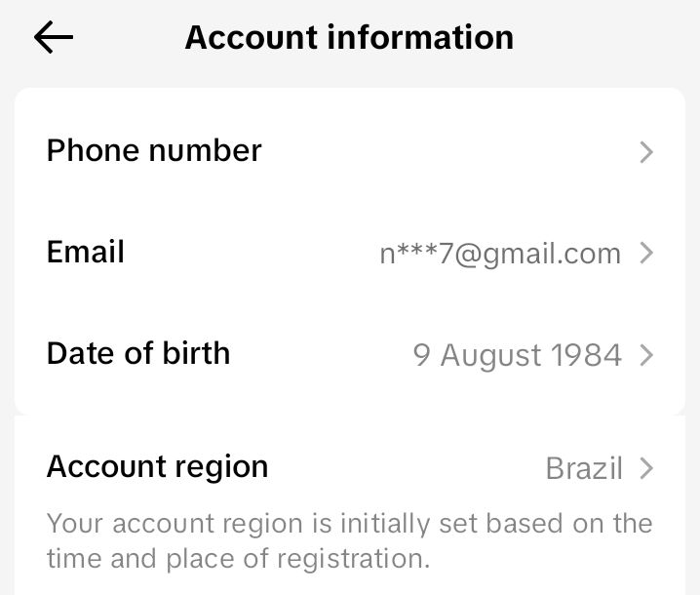Select the Email row label
The width and height of the screenshot is (700, 595).
point(85,252)
